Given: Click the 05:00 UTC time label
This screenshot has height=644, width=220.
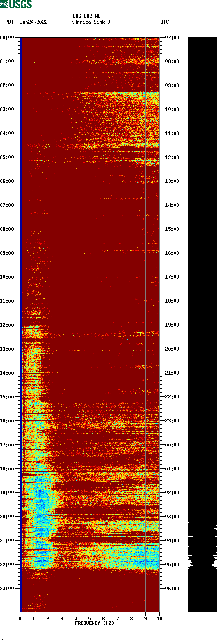Looking at the screenshot, I should (x=172, y=564).
